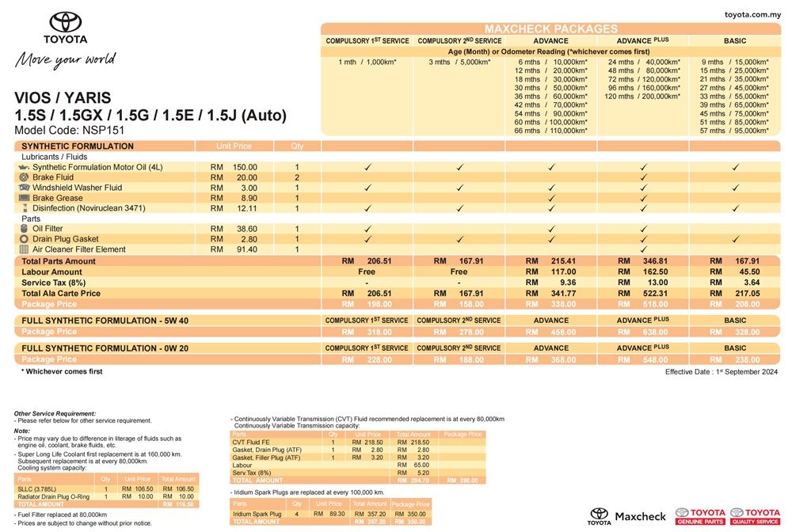Click RM 346.81 total parts for Advance Plus

pos(642,261)
